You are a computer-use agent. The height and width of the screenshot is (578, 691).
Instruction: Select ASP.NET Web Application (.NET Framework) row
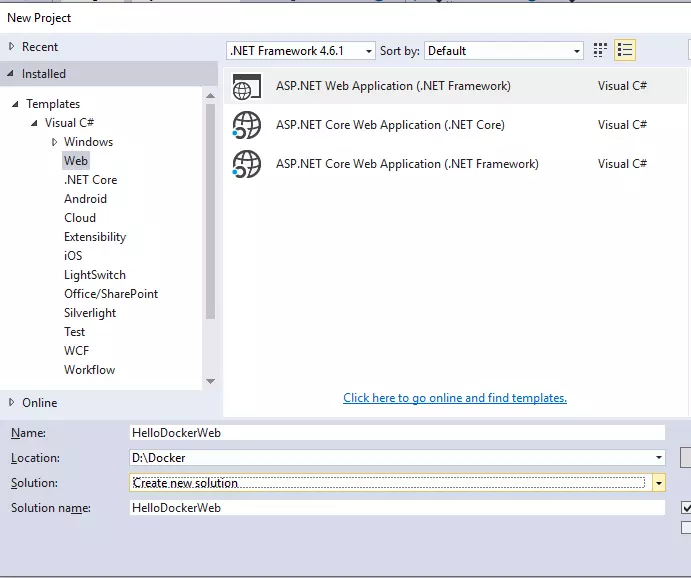455,86
